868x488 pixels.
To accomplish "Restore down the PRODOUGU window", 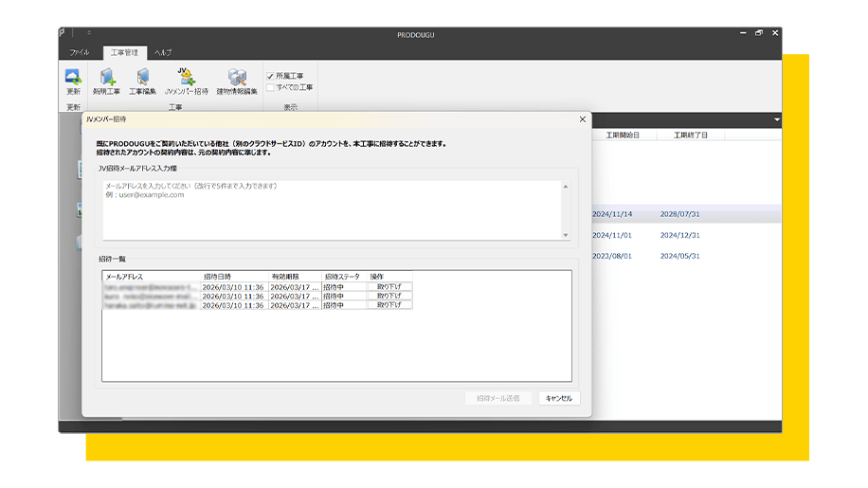I will [758, 33].
